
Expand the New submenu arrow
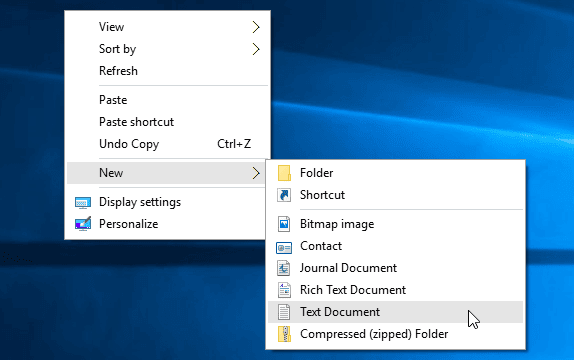click(x=256, y=173)
